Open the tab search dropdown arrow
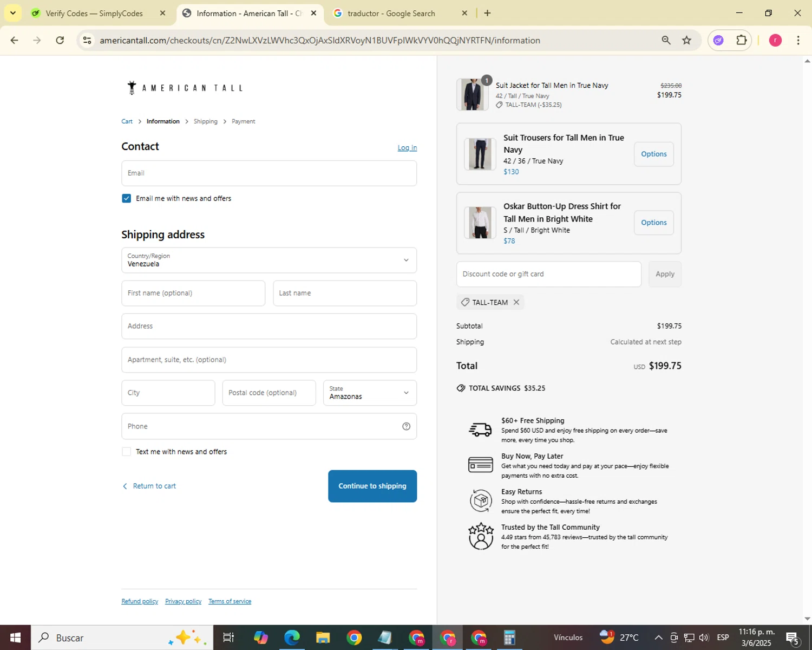The width and height of the screenshot is (812, 650). pyautogui.click(x=12, y=13)
